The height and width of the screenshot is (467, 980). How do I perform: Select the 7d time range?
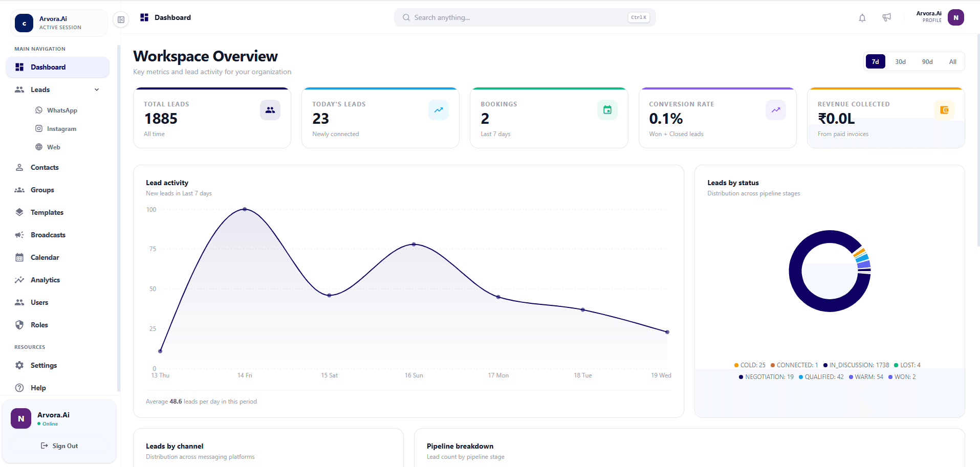tap(875, 62)
